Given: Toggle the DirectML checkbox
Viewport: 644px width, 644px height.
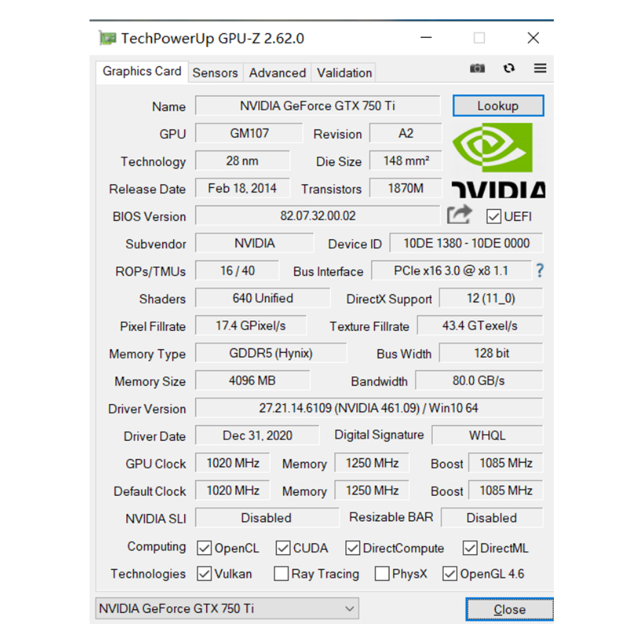Looking at the screenshot, I should coord(470,548).
